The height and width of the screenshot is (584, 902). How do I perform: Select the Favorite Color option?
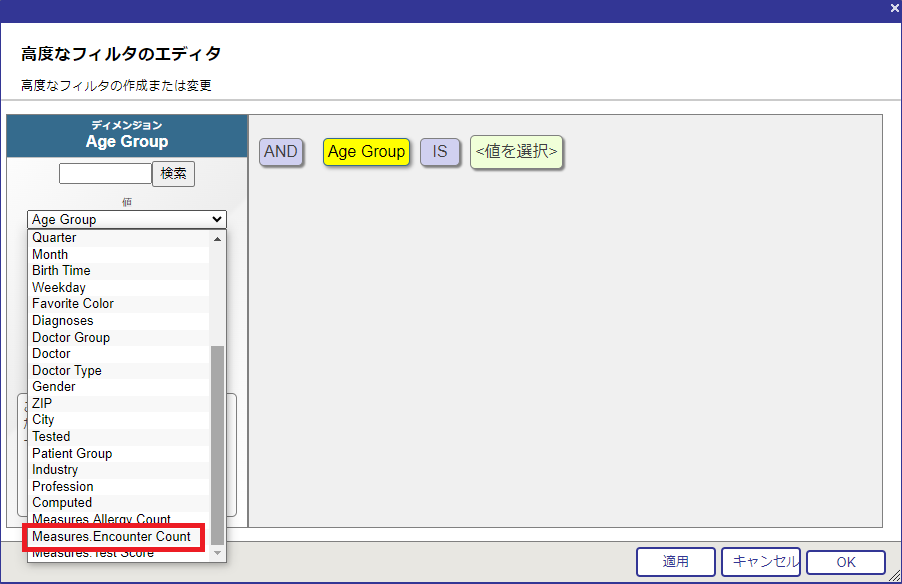point(72,304)
